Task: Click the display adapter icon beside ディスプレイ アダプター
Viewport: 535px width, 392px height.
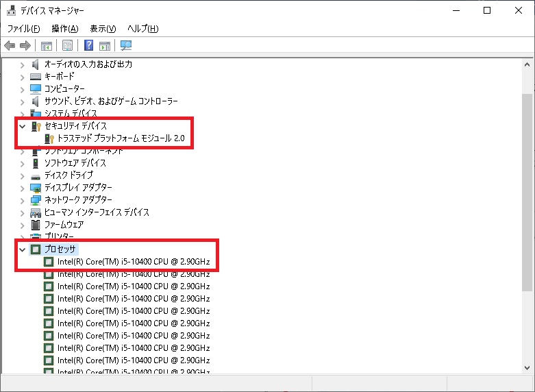Action: click(x=36, y=188)
